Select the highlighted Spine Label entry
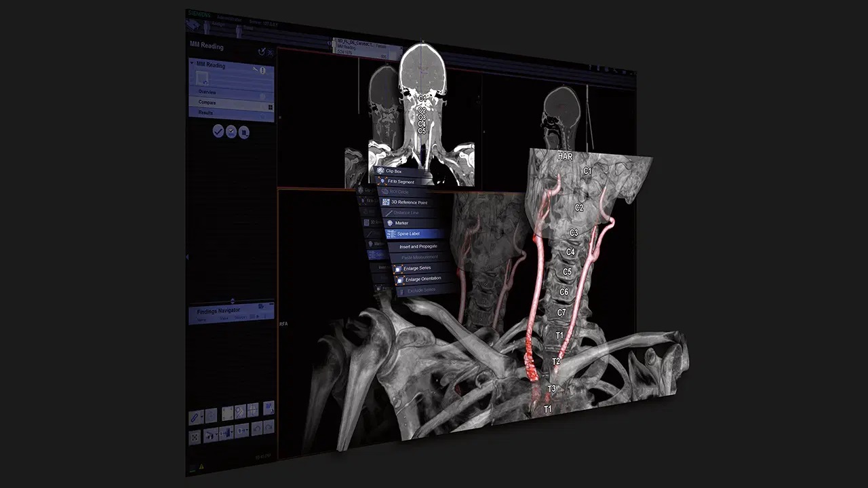 click(408, 233)
